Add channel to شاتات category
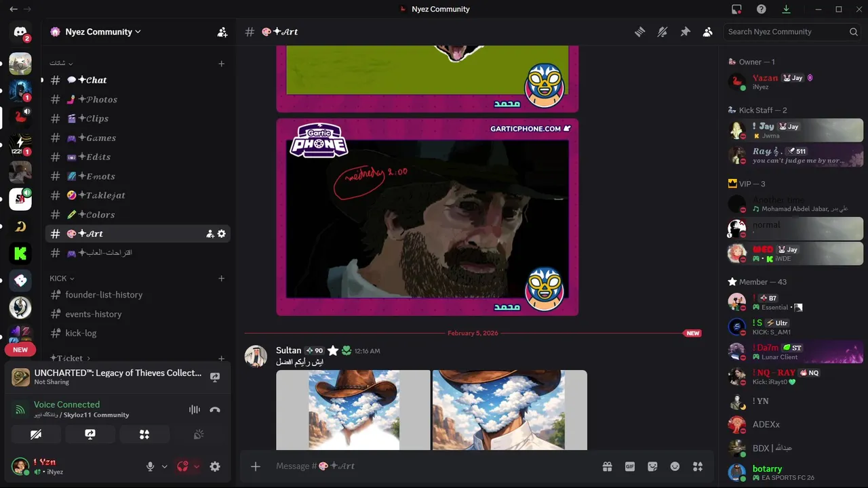The height and width of the screenshot is (488, 868). pos(221,64)
